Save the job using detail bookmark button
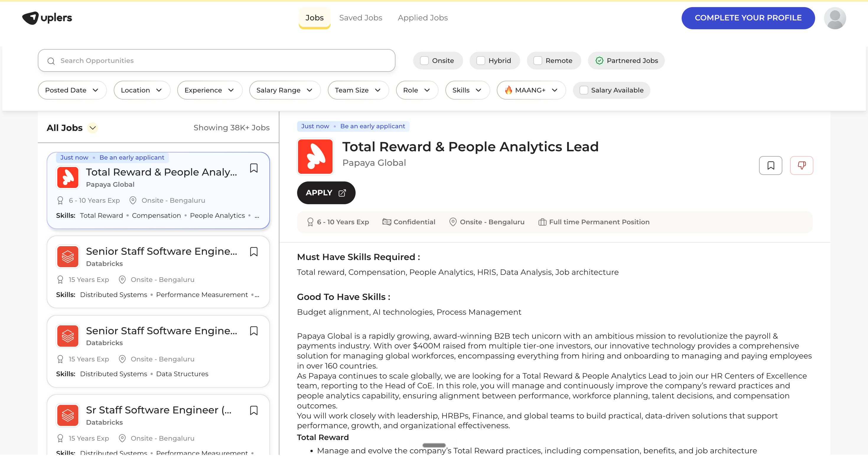 [x=770, y=165]
